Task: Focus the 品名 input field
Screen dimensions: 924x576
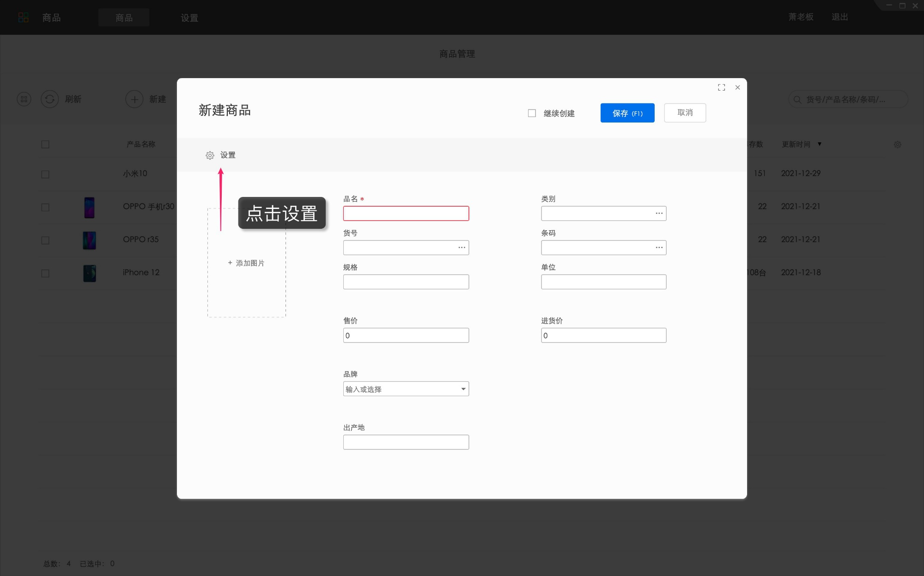Action: click(406, 214)
